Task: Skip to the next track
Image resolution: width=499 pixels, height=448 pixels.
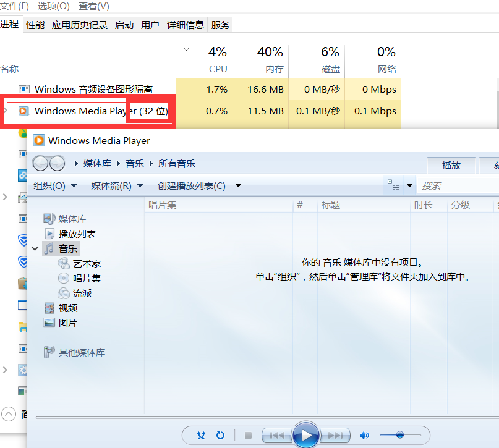Action: click(335, 435)
